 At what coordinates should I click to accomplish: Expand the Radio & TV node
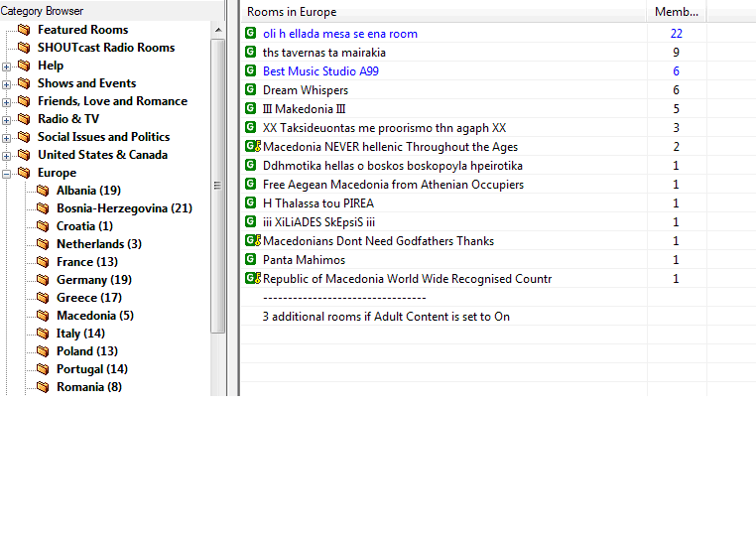pos(6,120)
